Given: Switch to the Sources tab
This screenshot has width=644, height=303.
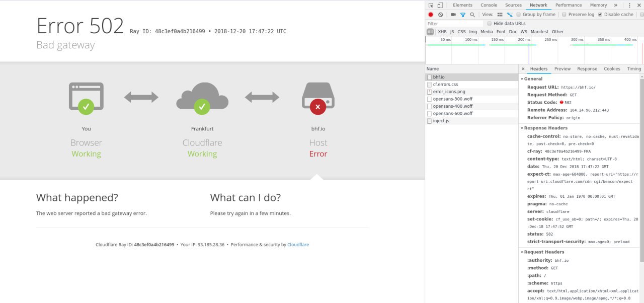Looking at the screenshot, I should [514, 5].
